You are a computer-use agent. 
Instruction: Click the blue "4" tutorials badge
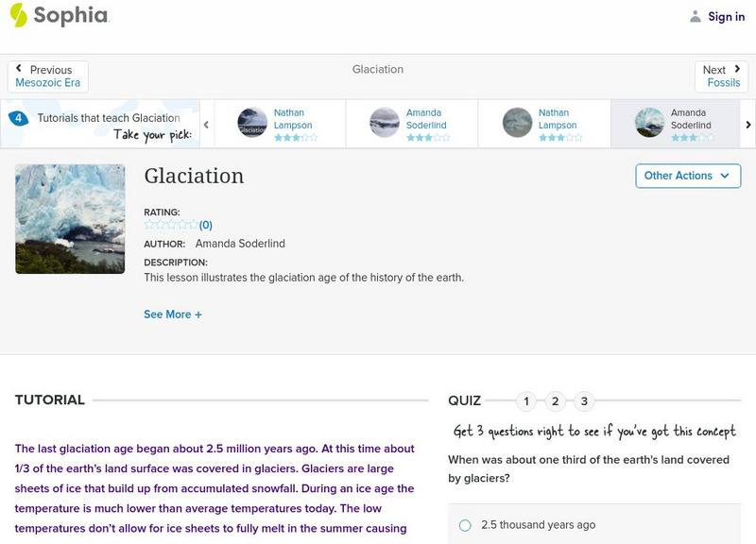tap(17, 118)
